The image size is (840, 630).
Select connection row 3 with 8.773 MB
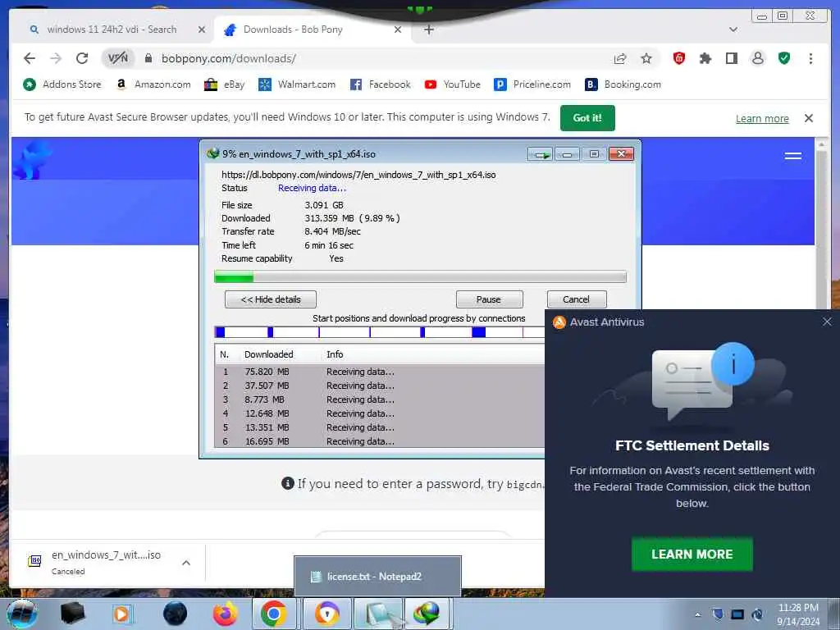(379, 399)
